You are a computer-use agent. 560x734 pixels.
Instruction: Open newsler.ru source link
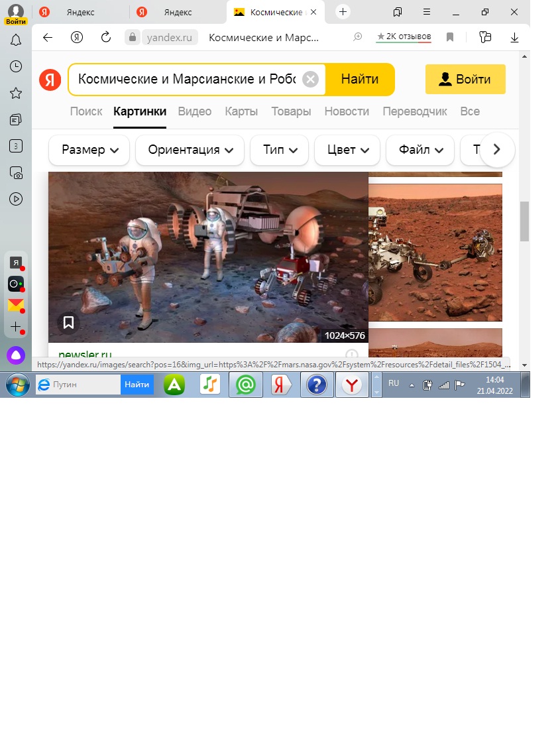tap(85, 354)
